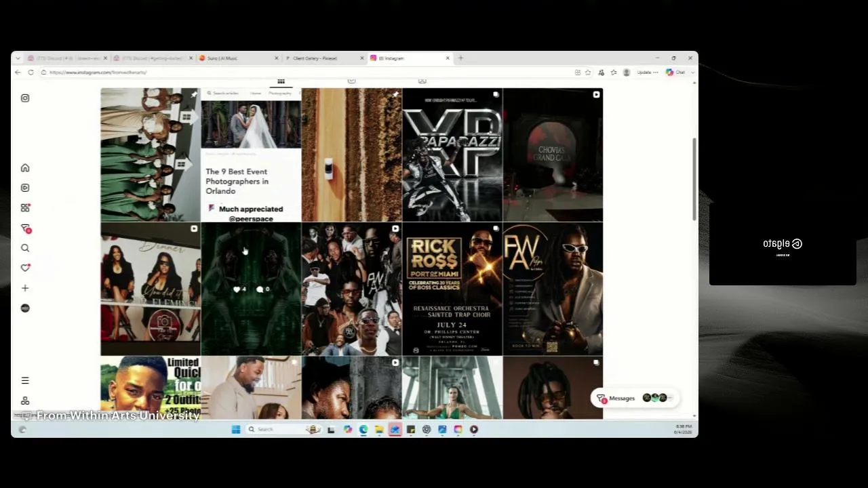Open the More hamburger menu in sidebar
This screenshot has height=488, width=868.
pos(25,381)
